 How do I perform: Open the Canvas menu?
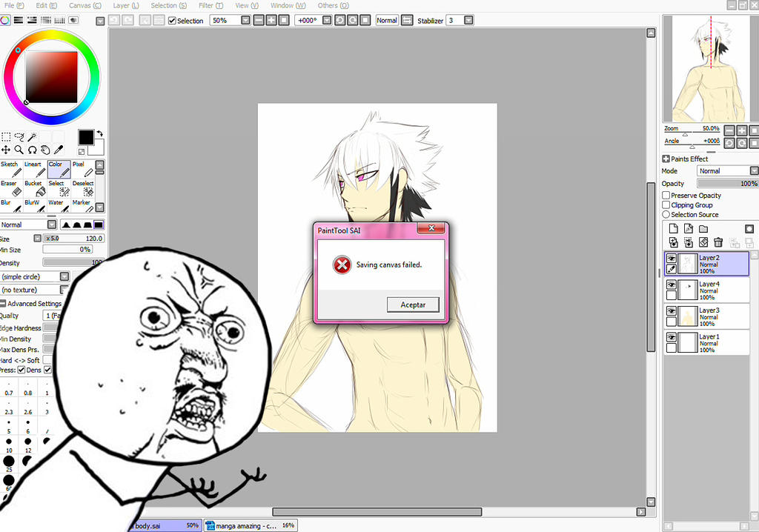tap(84, 5)
